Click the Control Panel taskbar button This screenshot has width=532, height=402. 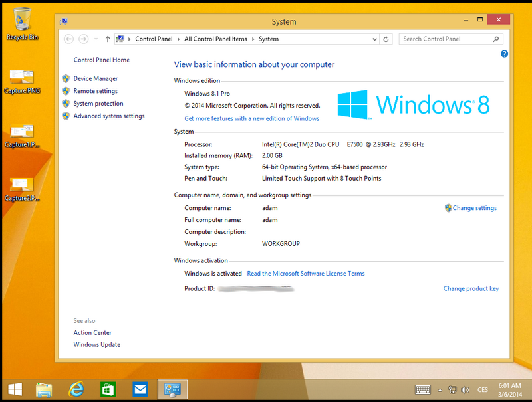172,389
